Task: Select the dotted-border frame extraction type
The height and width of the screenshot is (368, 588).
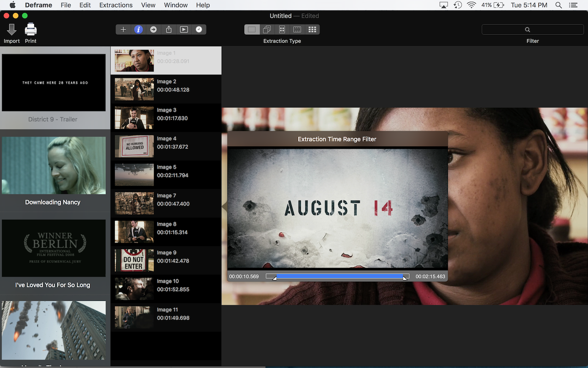Action: pyautogui.click(x=297, y=29)
